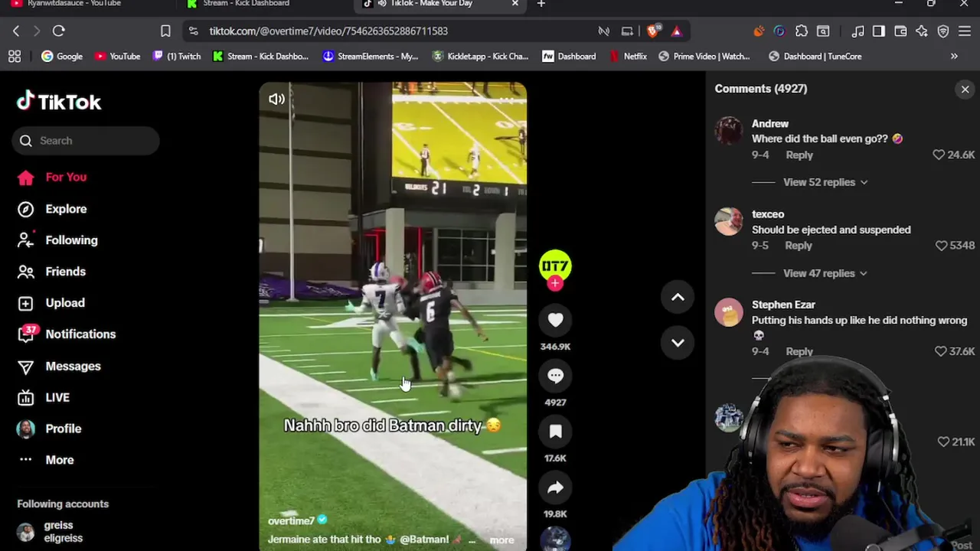Open the Upload page
980x551 pixels.
coord(51,303)
